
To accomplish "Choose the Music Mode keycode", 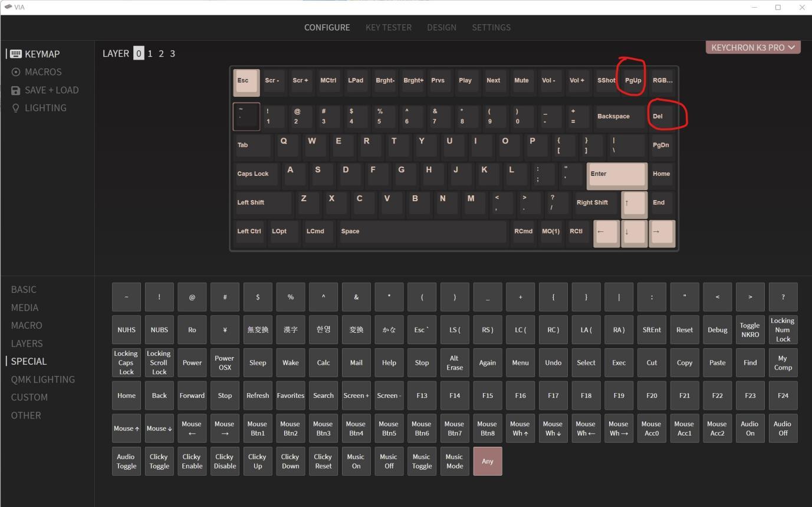I will click(455, 461).
